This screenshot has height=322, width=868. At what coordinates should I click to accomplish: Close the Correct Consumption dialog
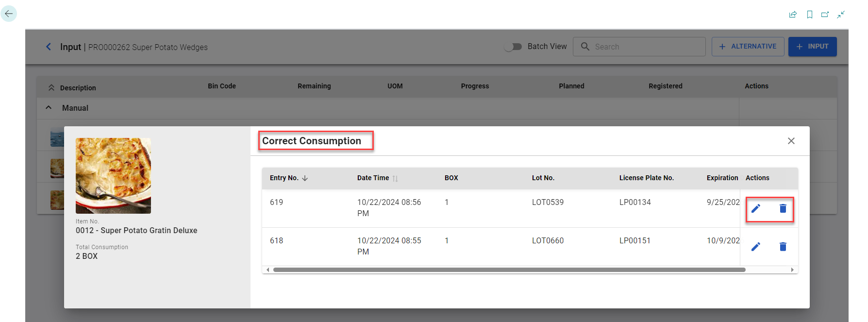pyautogui.click(x=791, y=141)
